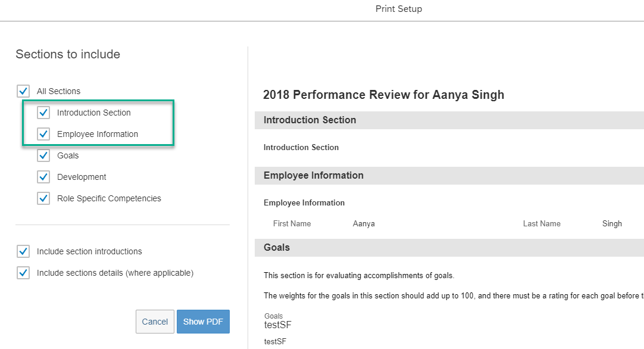This screenshot has height=349, width=644.
Task: Click the Show PDF button
Action: click(203, 322)
